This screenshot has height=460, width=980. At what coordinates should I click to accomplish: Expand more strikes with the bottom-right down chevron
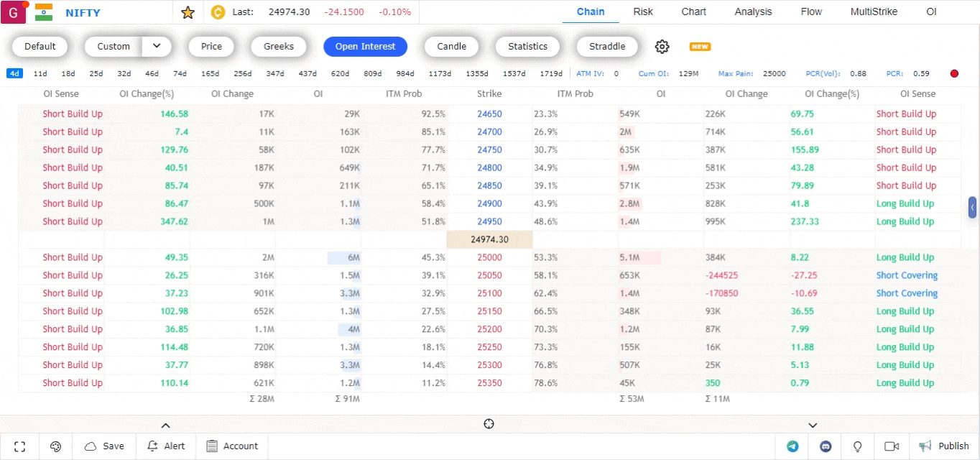813,425
